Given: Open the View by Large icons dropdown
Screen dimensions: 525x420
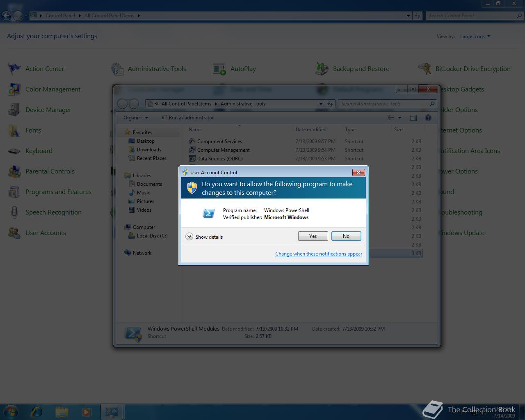Looking at the screenshot, I should [x=475, y=37].
